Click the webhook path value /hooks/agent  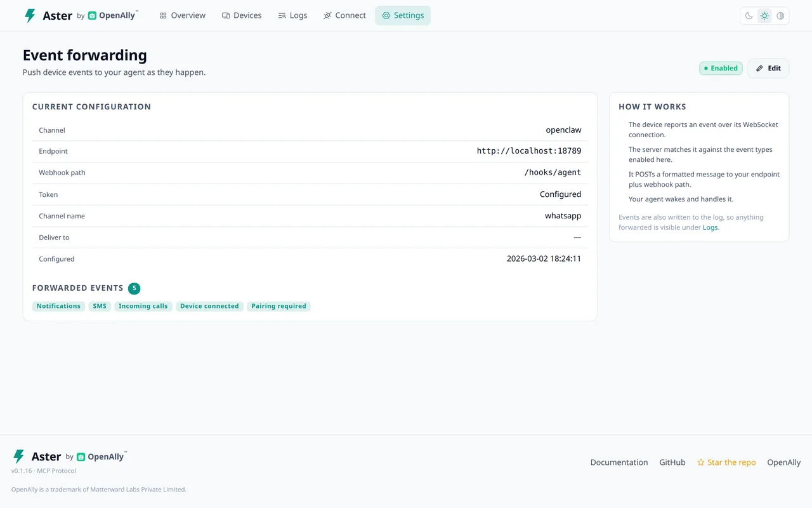pyautogui.click(x=553, y=173)
